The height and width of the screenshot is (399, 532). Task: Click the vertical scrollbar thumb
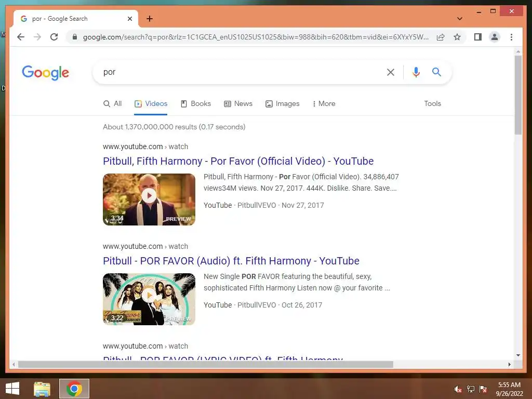click(518, 95)
